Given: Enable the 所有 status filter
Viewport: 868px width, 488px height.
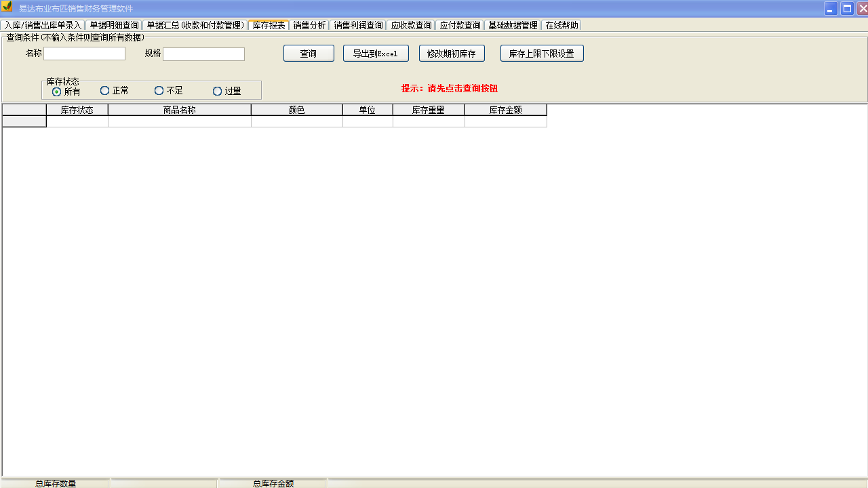Looking at the screenshot, I should click(x=55, y=90).
